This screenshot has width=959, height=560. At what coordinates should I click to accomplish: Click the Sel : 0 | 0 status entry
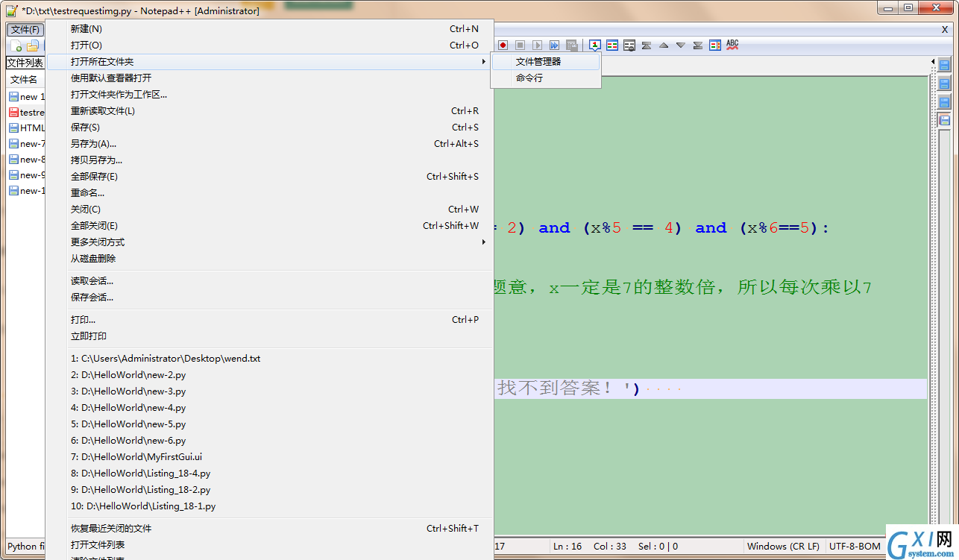click(657, 547)
